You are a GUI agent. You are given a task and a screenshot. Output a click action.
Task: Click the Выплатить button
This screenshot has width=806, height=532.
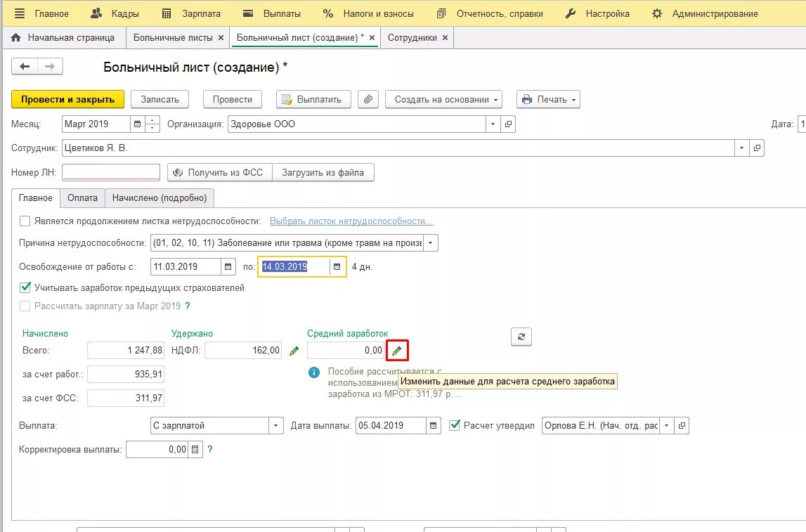click(313, 99)
